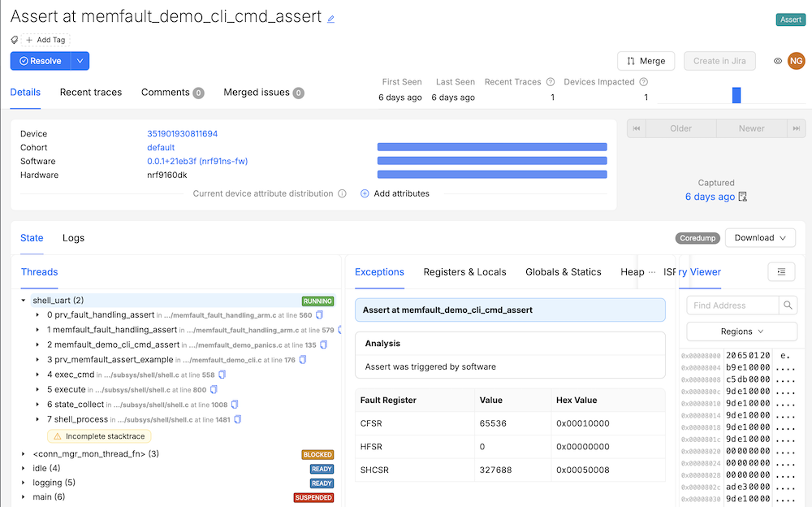Open device link 351901930811694

[x=182, y=134]
